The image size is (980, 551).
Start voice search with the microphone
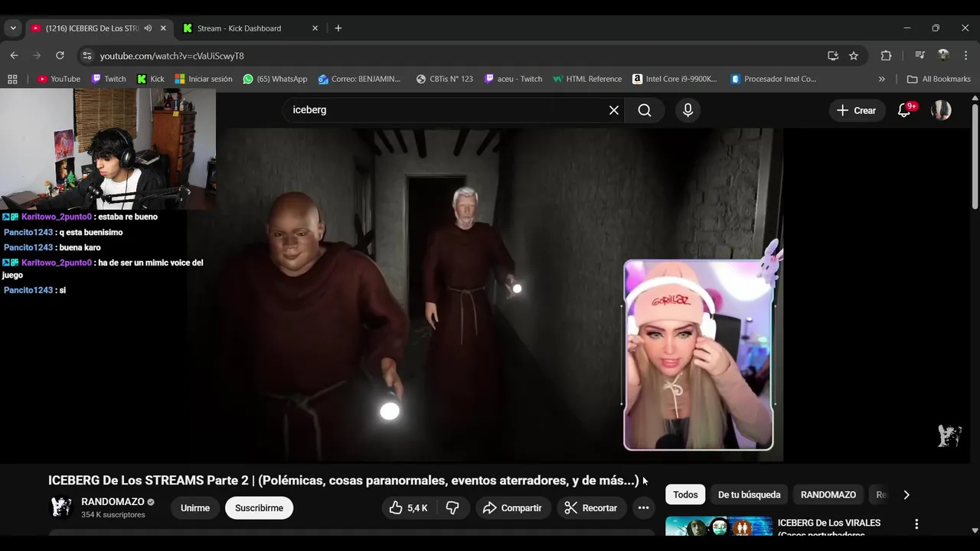tap(688, 110)
